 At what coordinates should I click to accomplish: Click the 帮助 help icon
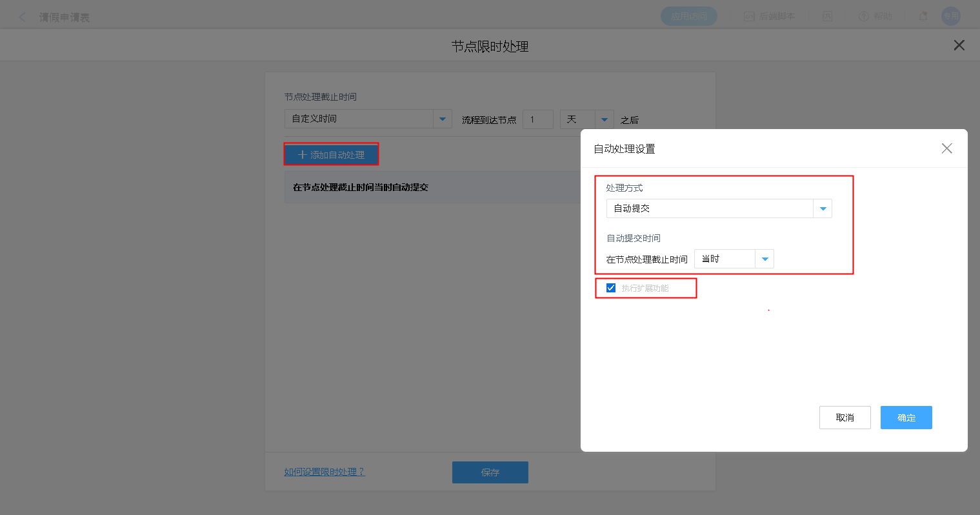[x=864, y=16]
